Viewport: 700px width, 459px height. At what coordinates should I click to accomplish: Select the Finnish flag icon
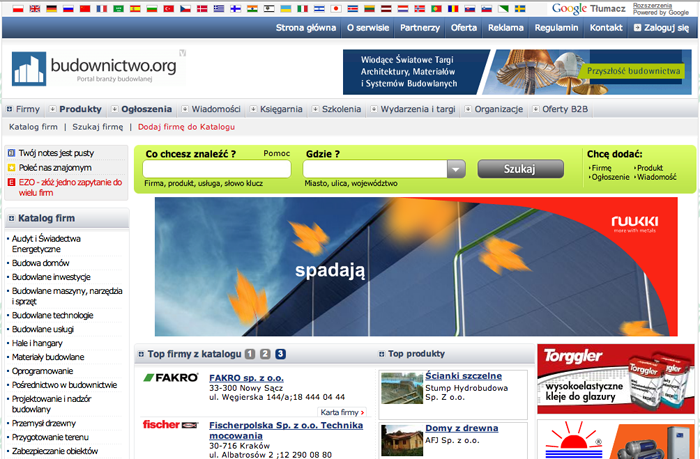point(236,8)
